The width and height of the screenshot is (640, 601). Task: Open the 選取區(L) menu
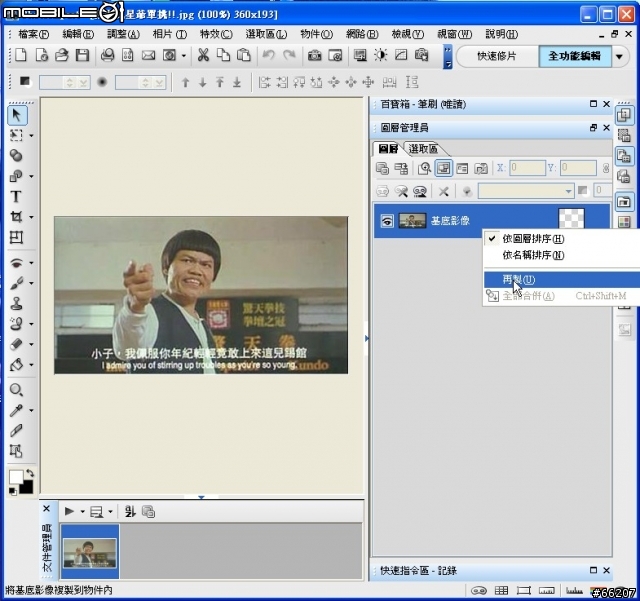pyautogui.click(x=266, y=34)
